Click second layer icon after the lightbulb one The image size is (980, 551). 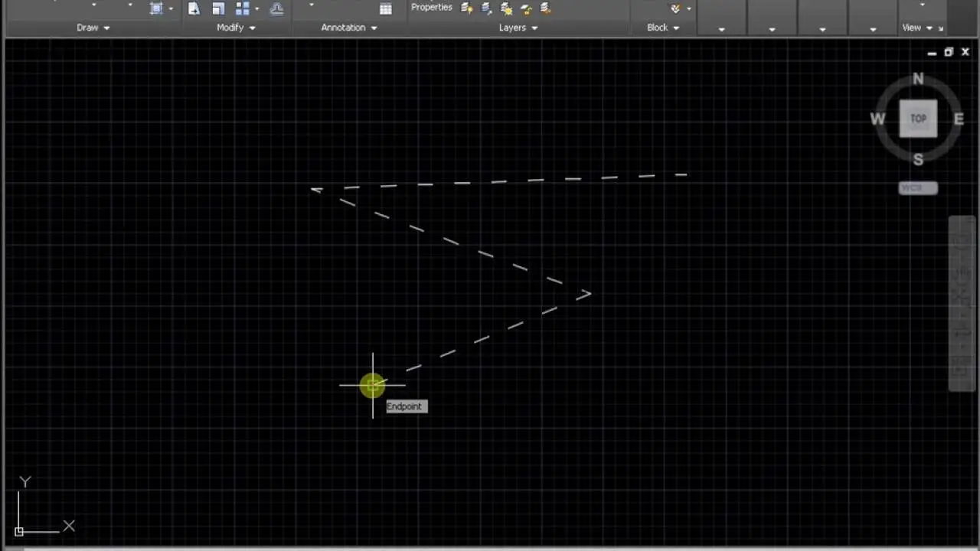coord(486,8)
